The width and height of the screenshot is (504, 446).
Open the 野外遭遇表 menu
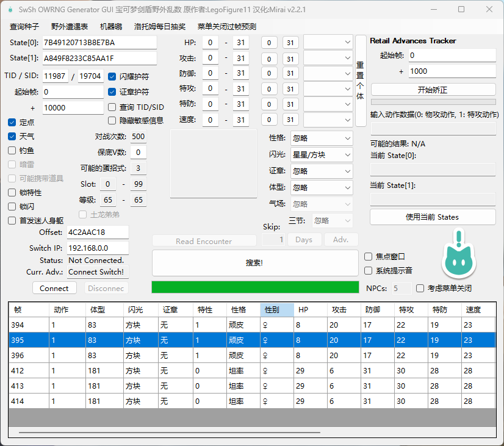(69, 27)
